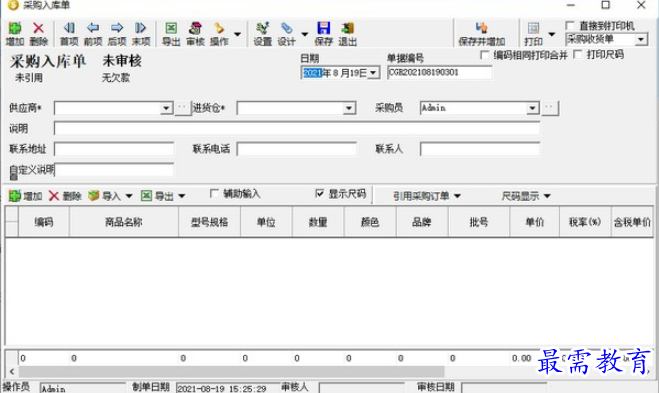Image resolution: width=659 pixels, height=393 pixels.
Task: Open the 设置 (settings) tool
Action: [x=263, y=34]
